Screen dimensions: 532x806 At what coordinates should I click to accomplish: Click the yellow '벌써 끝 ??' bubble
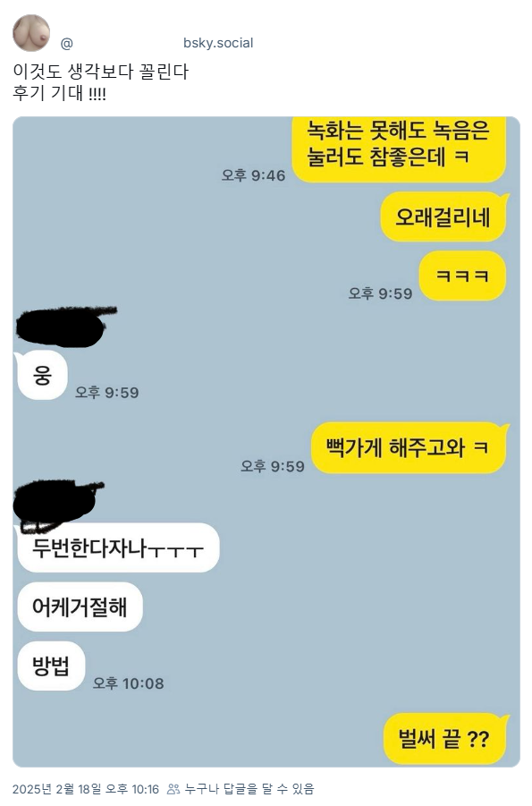point(445,739)
